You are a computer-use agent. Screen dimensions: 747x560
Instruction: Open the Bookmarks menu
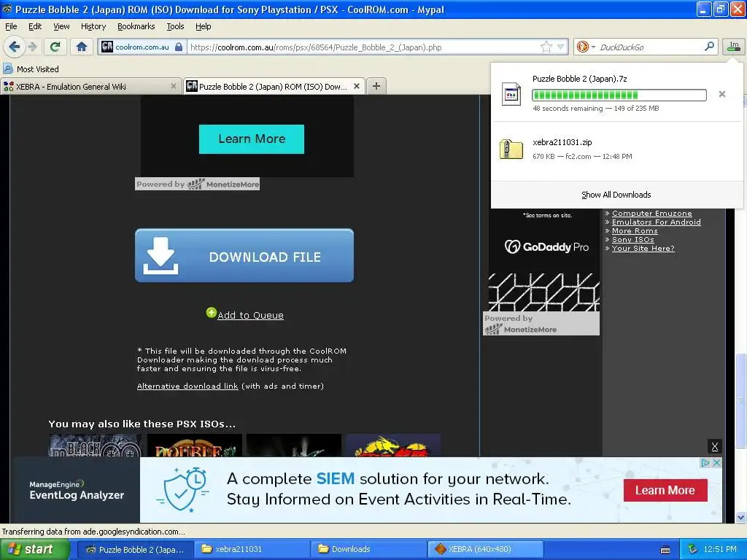pos(136,26)
